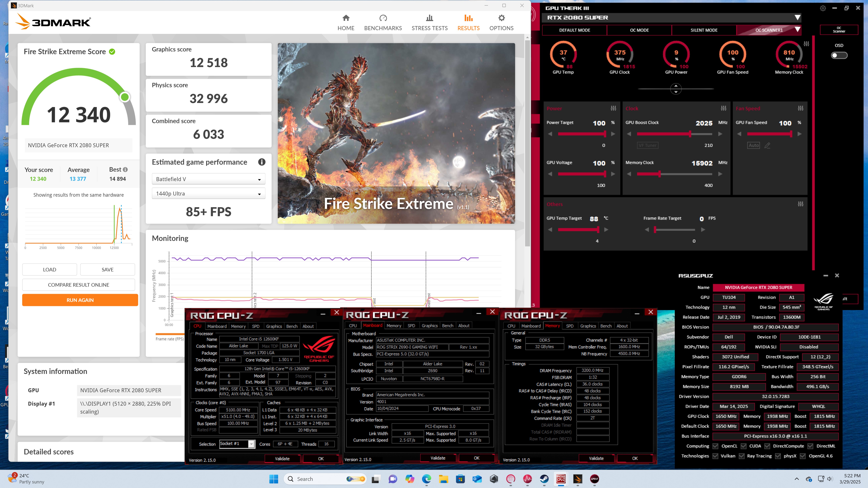Click the RUN AGAIN button

coord(80,300)
